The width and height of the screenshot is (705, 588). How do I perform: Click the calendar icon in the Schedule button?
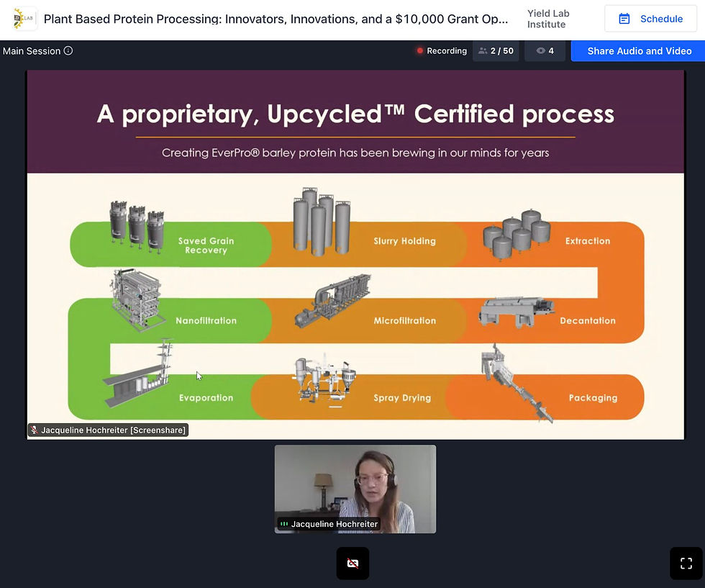pyautogui.click(x=624, y=19)
